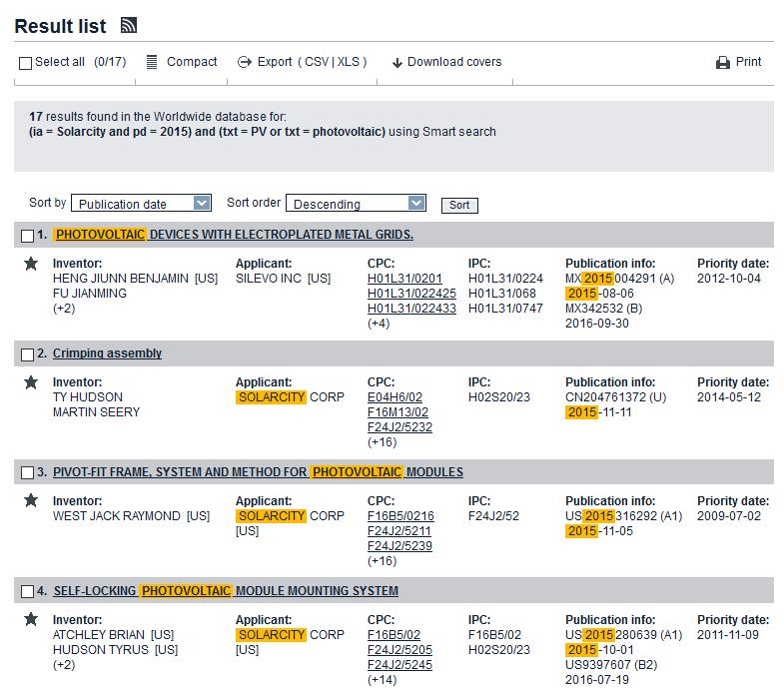The width and height of the screenshot is (784, 693).
Task: Export results as CSV
Action: point(317,62)
